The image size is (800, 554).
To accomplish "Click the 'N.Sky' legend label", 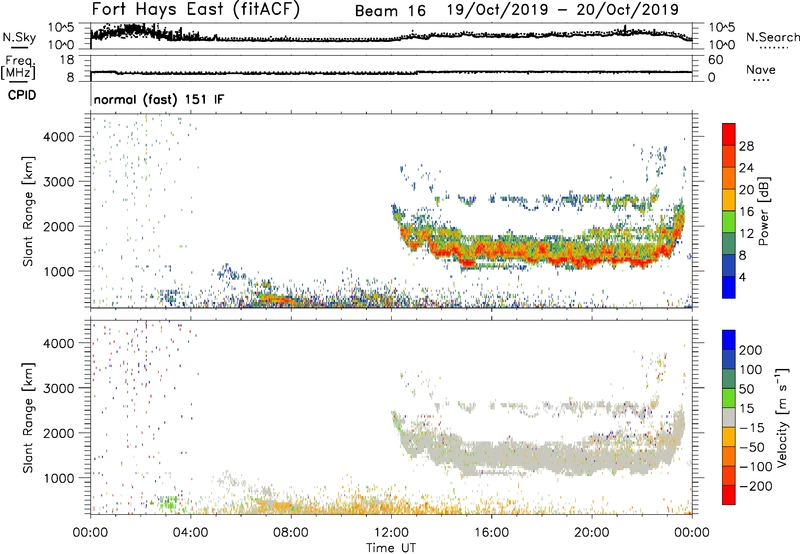I will 19,37.
